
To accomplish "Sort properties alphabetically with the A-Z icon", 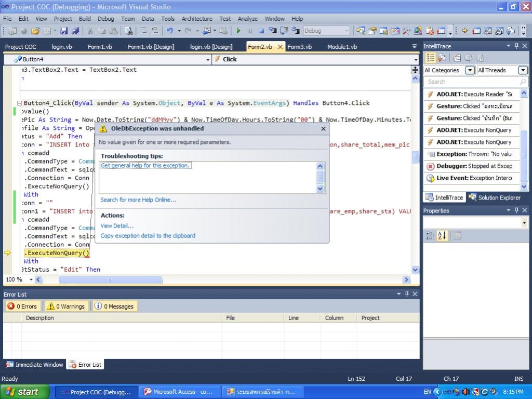I will click(442, 236).
